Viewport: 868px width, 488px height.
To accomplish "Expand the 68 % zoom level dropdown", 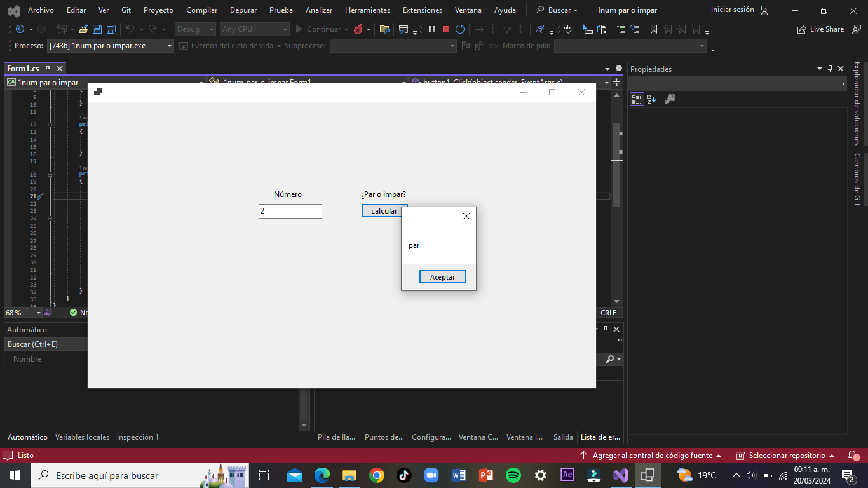I will point(38,313).
